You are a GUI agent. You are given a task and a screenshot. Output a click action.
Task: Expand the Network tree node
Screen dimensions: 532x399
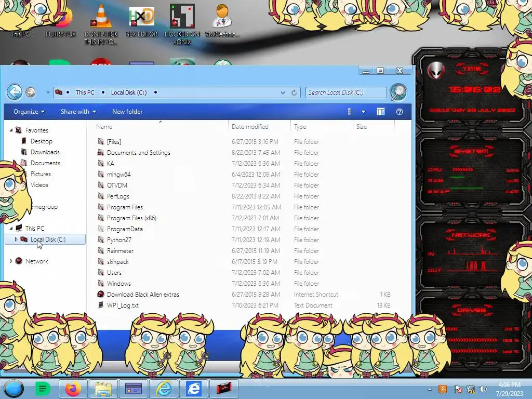(x=11, y=261)
